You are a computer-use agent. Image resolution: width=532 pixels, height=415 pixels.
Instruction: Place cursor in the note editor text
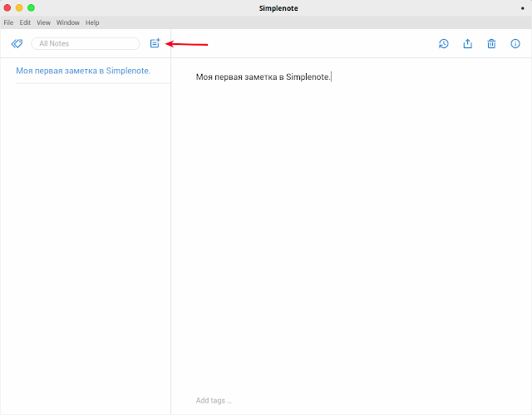(x=263, y=77)
